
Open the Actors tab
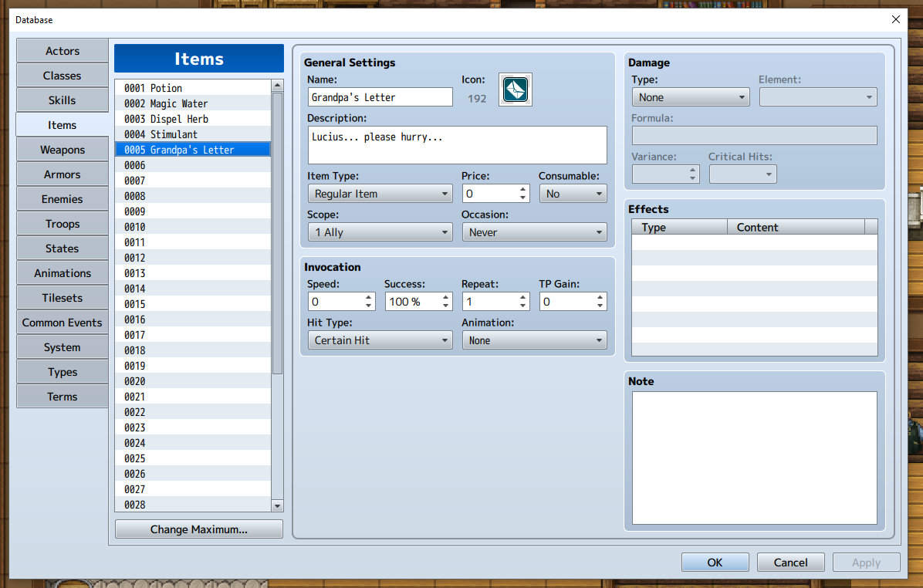[x=63, y=51]
